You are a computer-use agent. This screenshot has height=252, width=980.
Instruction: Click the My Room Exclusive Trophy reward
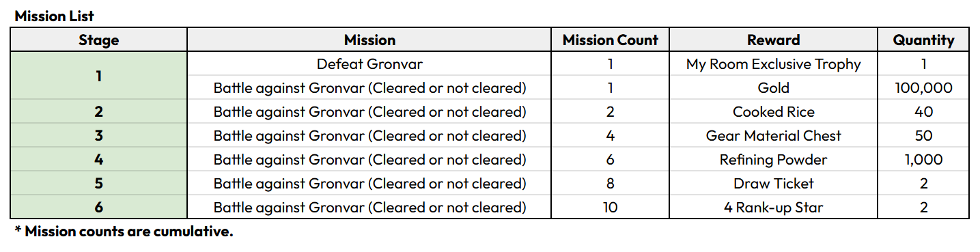pos(773,64)
